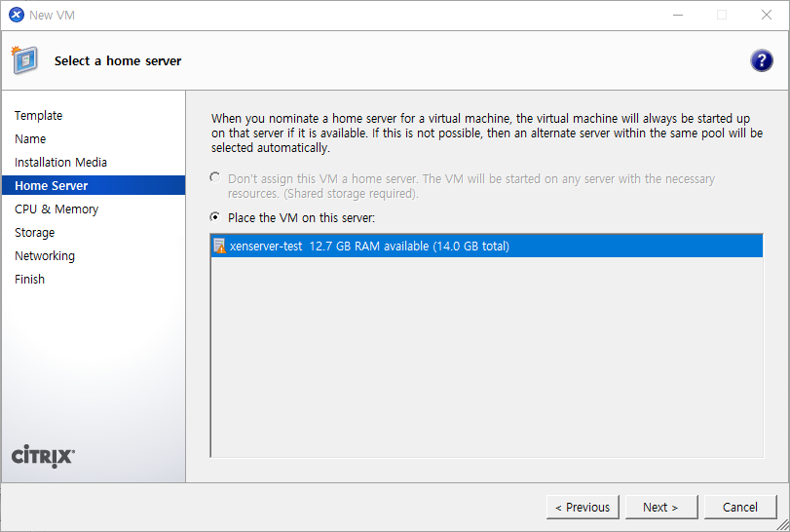
Task: Switch to the Networking step
Action: (45, 256)
